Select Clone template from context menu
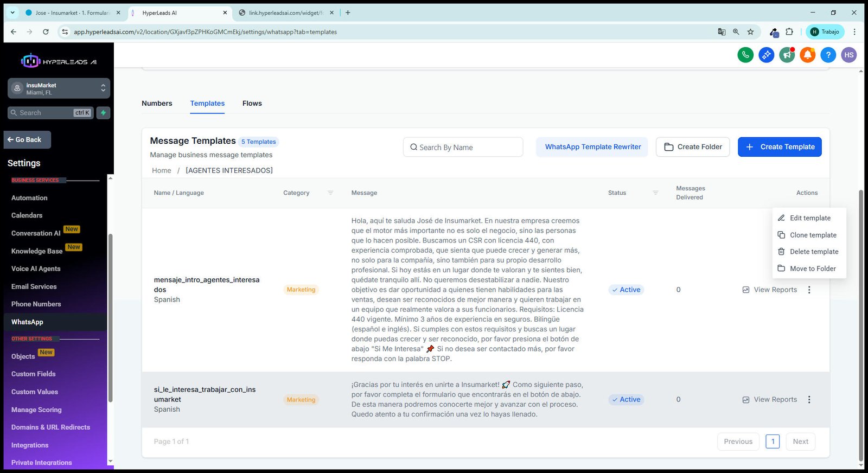Image resolution: width=868 pixels, height=473 pixels. (809, 235)
